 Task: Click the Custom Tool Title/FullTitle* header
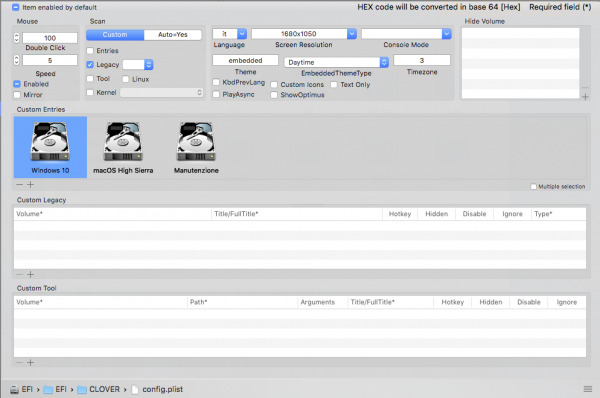(390, 302)
